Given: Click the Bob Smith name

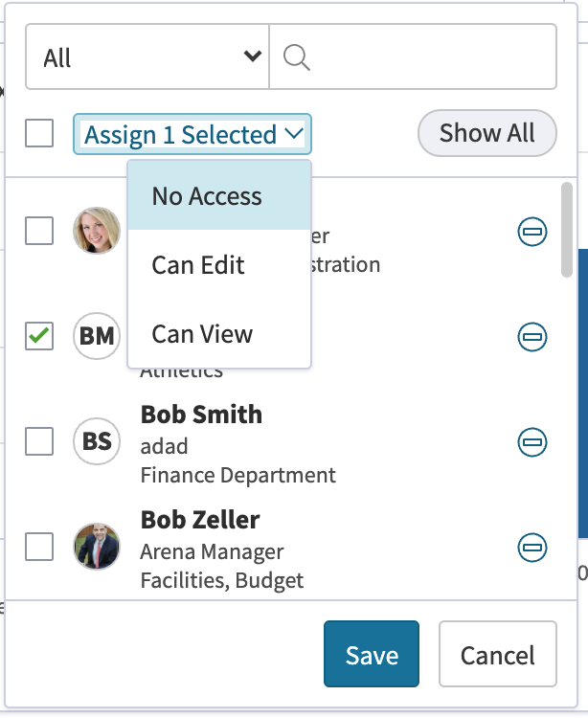Looking at the screenshot, I should 201,415.
